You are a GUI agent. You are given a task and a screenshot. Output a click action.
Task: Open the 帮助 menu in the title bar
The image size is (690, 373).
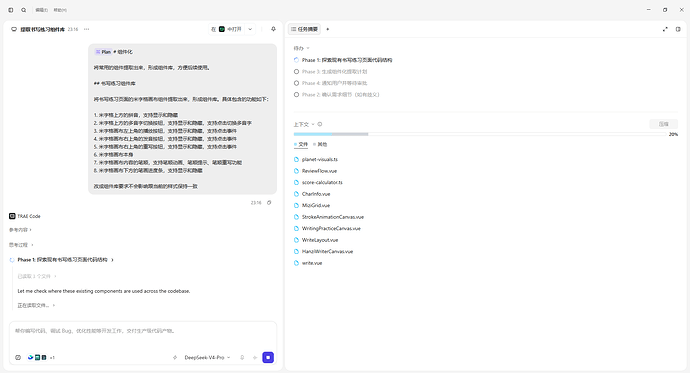click(x=60, y=10)
